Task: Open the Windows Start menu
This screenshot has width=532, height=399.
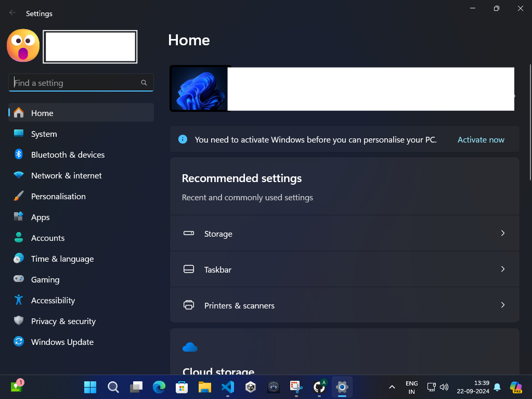Action: pyautogui.click(x=90, y=387)
